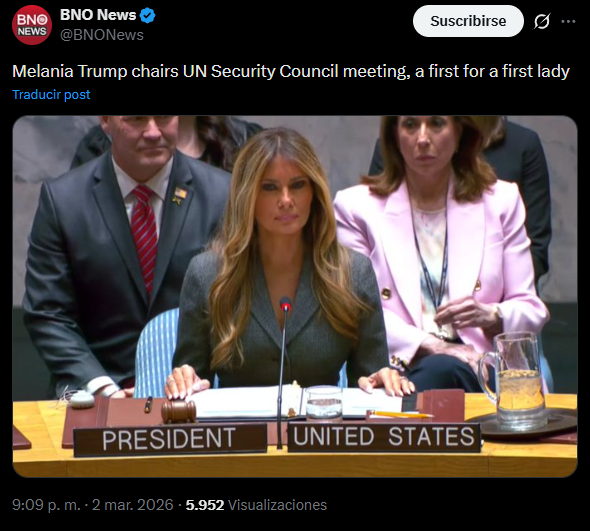Click the PRESIDENT nameplate in the photo
Screen dimensions: 590x531
click(170, 439)
